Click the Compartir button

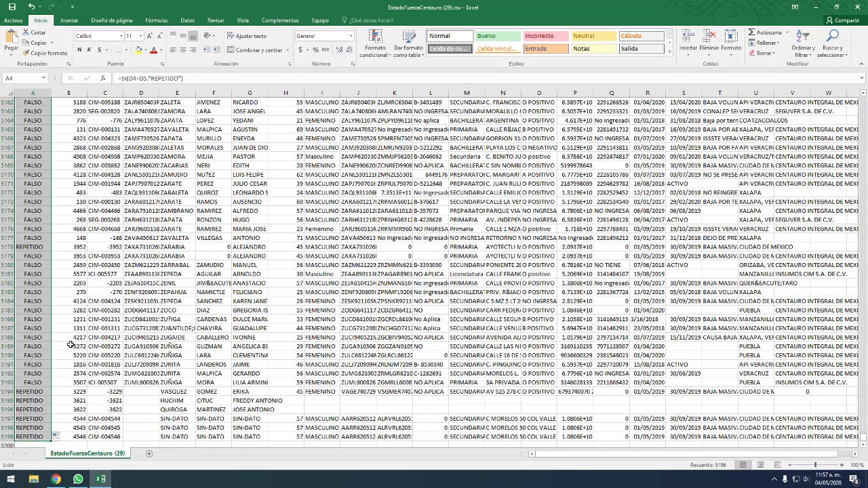[x=843, y=20]
